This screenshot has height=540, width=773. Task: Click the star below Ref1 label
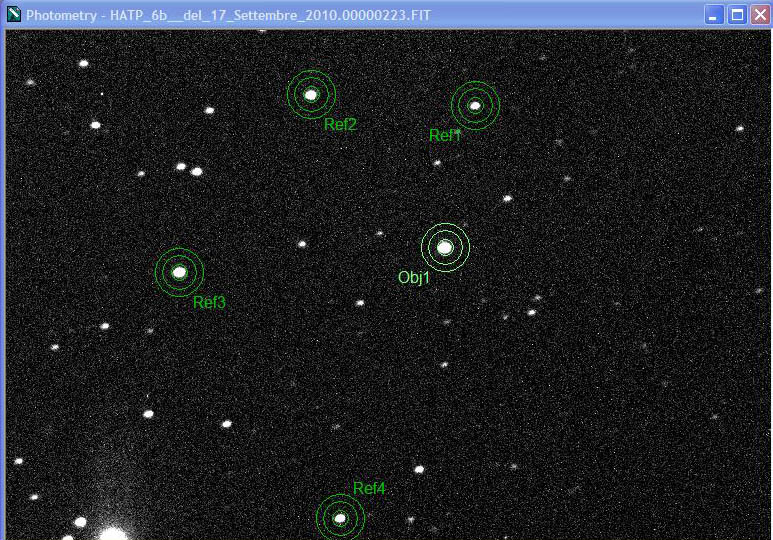(x=437, y=163)
